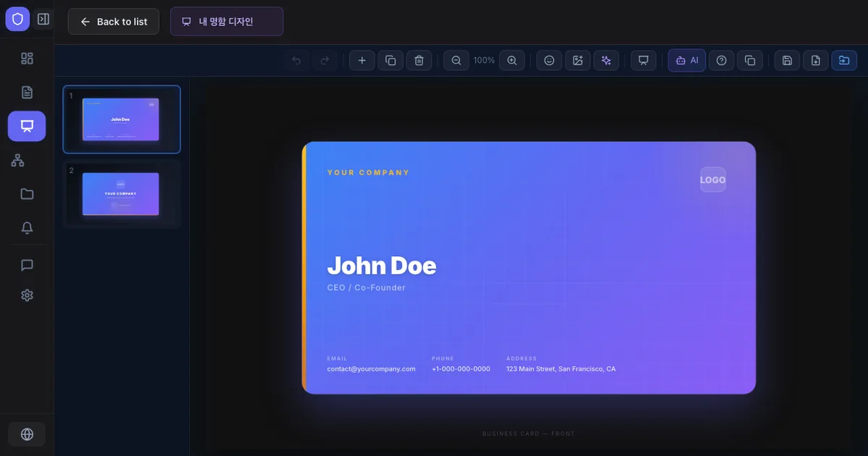
Task: Go back to the design list
Action: [x=113, y=22]
